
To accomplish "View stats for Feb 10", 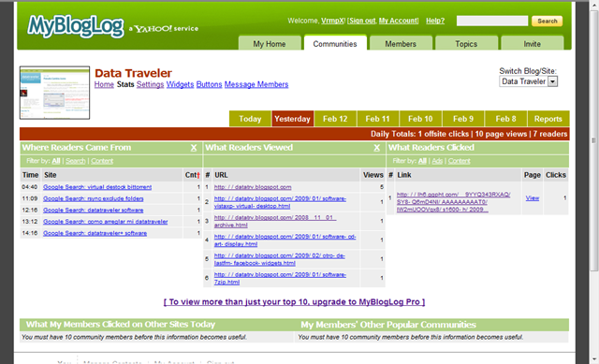I will tap(420, 119).
